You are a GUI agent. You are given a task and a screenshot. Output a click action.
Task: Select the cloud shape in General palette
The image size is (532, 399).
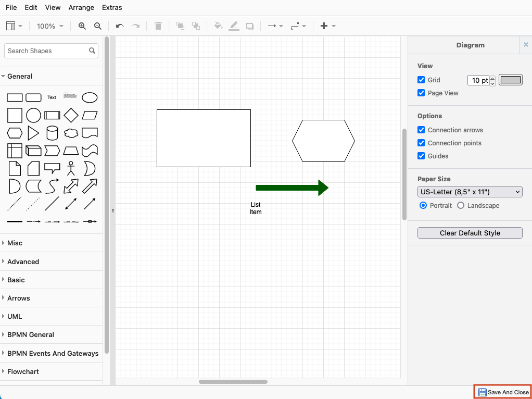point(71,133)
